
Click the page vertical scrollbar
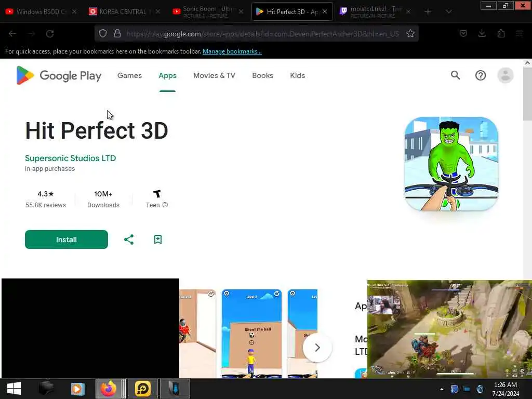527,95
